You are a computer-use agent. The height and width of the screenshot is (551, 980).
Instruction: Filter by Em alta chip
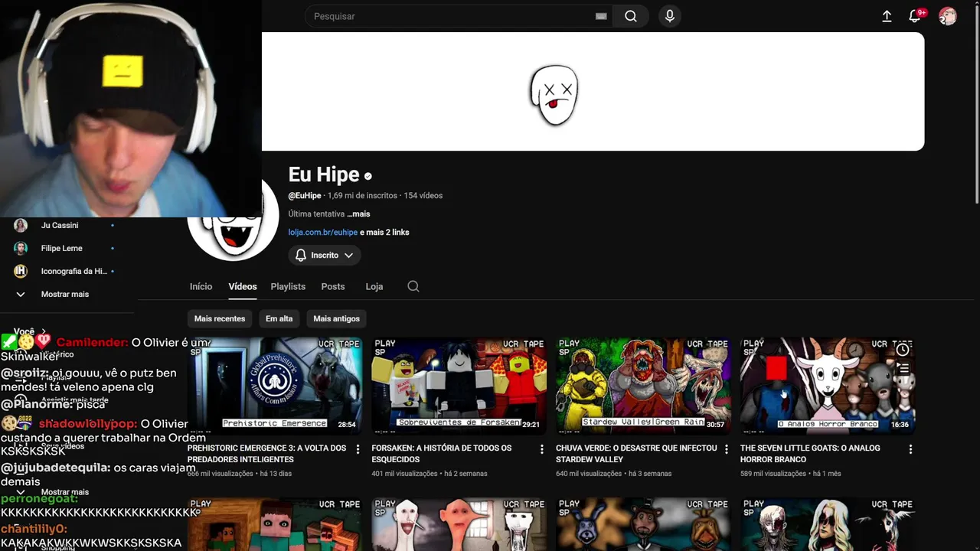point(279,318)
